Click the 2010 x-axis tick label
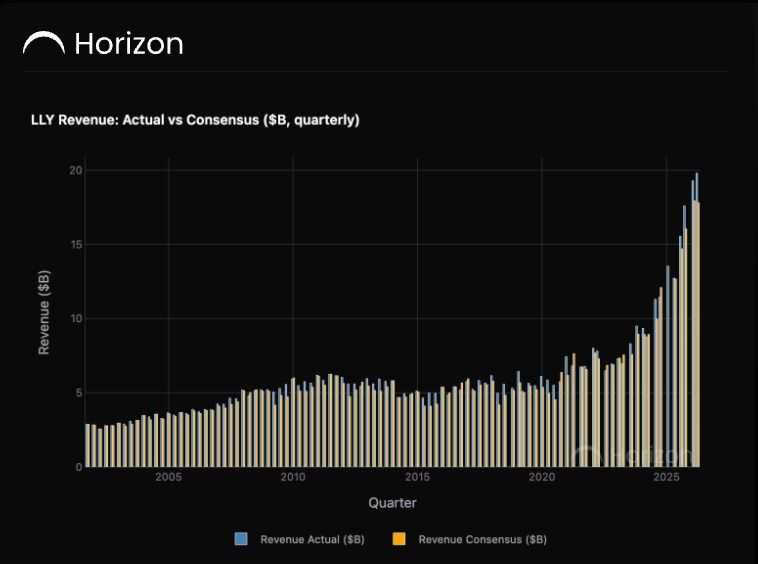Image resolution: width=758 pixels, height=564 pixels. pyautogui.click(x=293, y=477)
